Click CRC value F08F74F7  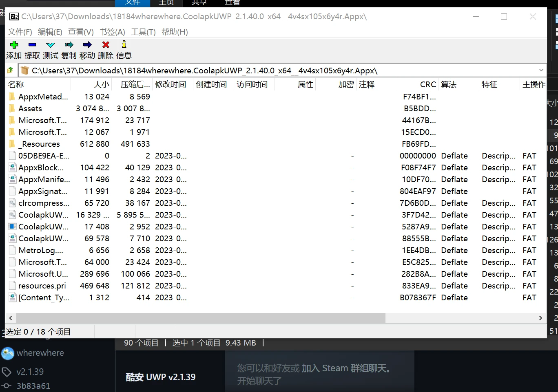(418, 167)
